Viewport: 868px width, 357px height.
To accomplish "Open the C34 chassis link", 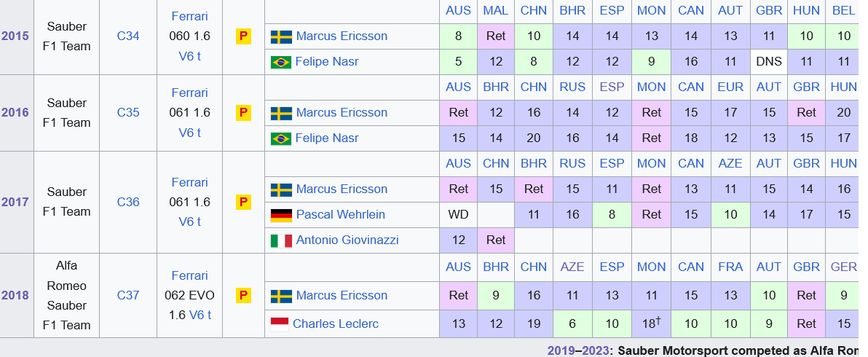I will (128, 36).
